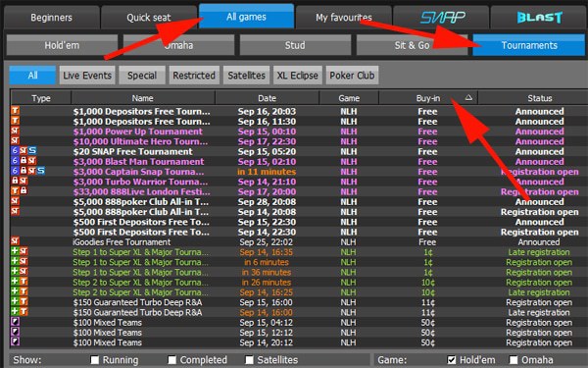Image resolution: width=588 pixels, height=368 pixels.
Task: Click the padlock icon of $3,000 Turbo Warrior row
Action: (x=15, y=181)
